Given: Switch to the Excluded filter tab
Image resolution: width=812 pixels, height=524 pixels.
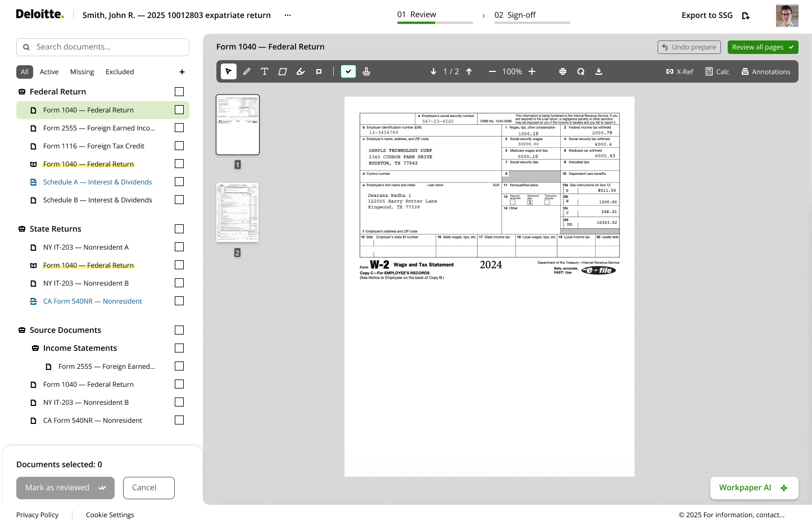Looking at the screenshot, I should [120, 72].
